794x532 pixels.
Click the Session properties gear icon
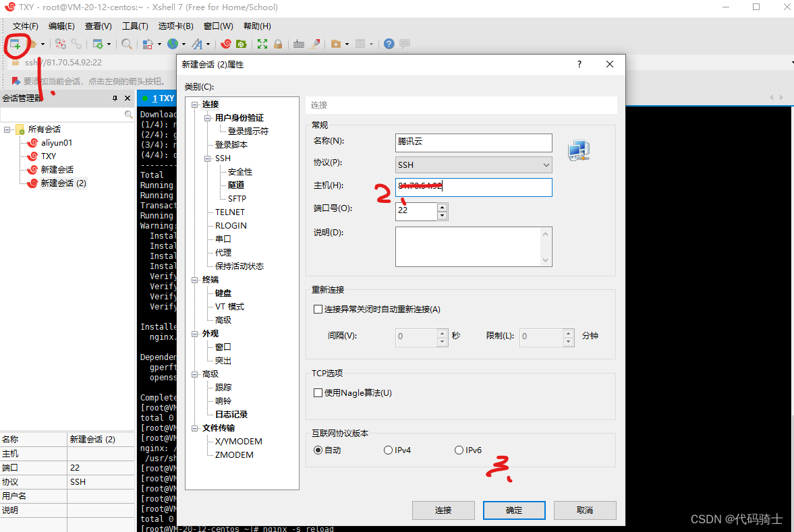98,44
